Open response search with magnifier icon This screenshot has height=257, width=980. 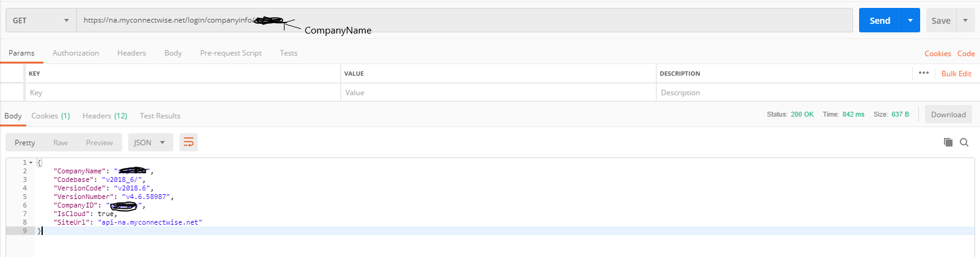964,142
